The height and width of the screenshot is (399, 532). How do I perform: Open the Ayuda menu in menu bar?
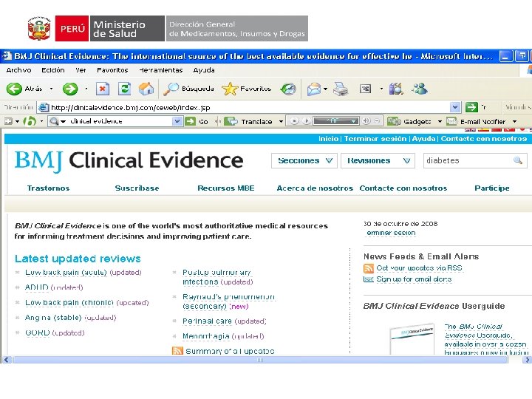click(204, 70)
